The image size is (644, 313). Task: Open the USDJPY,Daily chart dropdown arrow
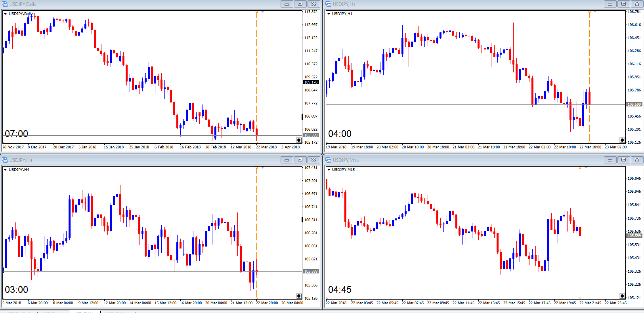[6, 14]
